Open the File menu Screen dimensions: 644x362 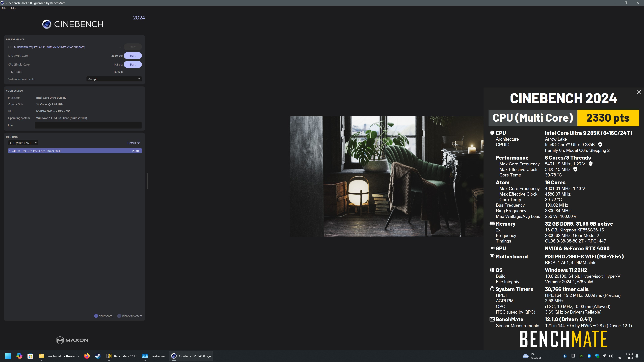point(4,8)
